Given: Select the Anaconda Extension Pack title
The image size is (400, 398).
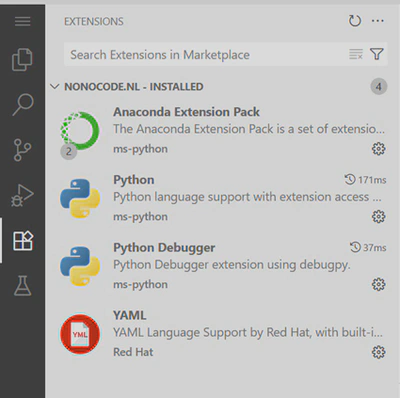Looking at the screenshot, I should tap(186, 112).
